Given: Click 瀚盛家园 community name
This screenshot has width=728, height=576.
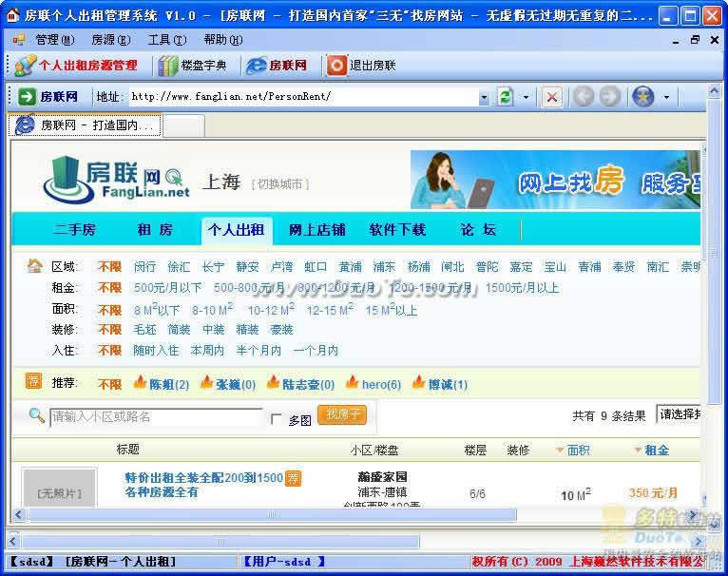Looking at the screenshot, I should [383, 476].
